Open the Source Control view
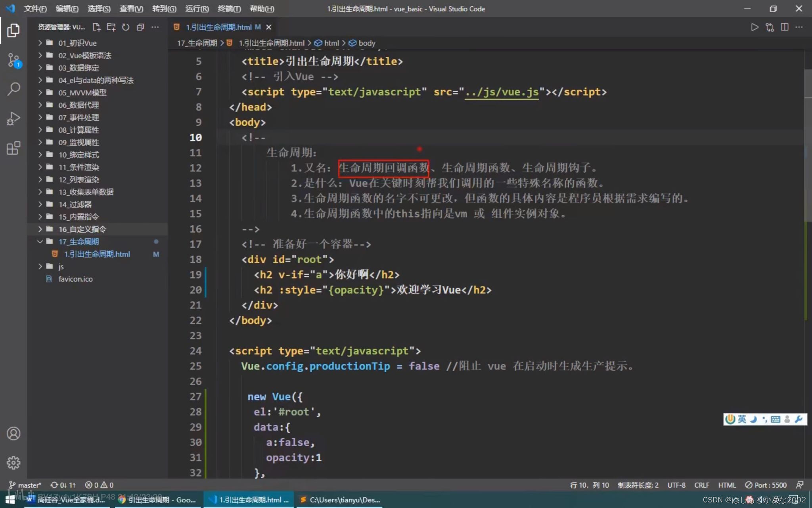 tap(13, 60)
